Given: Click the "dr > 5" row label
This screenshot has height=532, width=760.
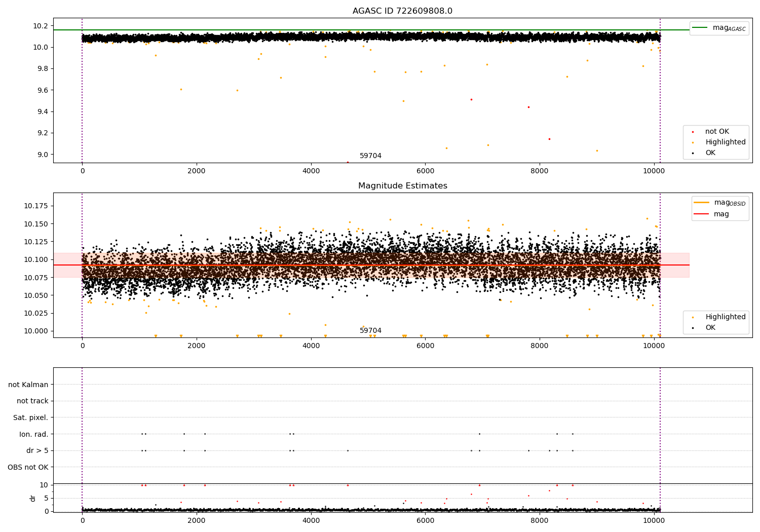Looking at the screenshot, I should tap(37, 450).
